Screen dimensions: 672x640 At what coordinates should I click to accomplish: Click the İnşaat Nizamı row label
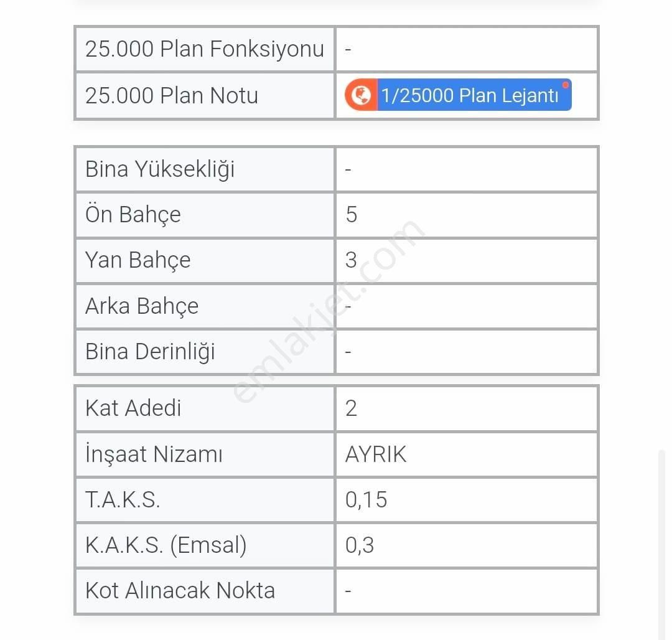click(154, 454)
